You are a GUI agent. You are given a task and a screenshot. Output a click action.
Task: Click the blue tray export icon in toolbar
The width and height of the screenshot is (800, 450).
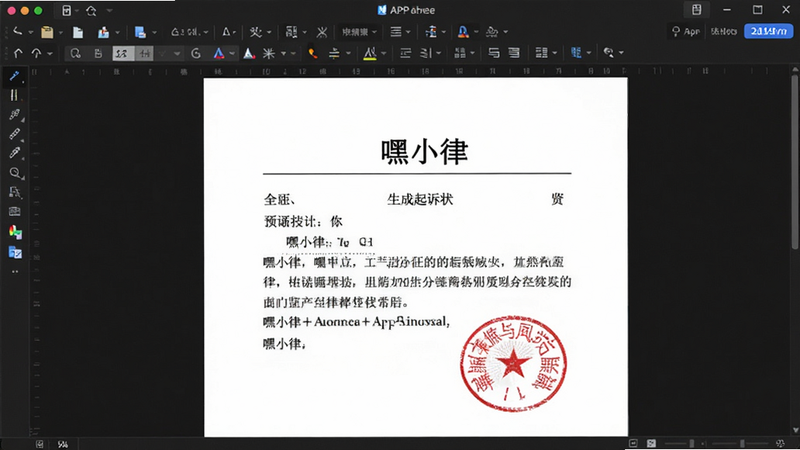[104, 32]
